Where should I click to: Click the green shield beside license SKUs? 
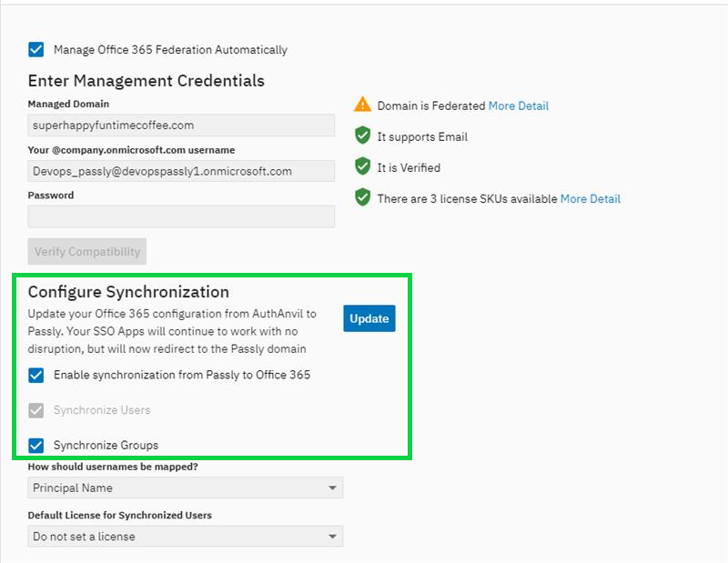click(362, 197)
